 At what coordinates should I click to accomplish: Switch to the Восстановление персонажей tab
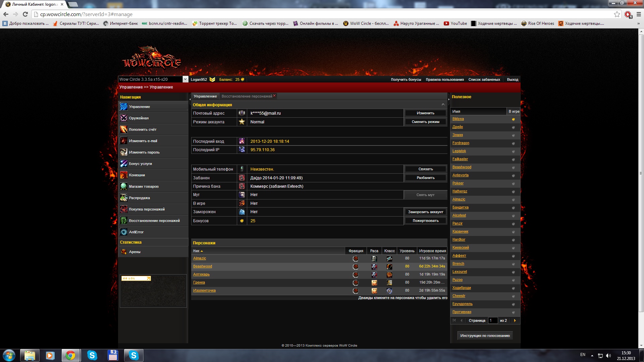point(247,96)
